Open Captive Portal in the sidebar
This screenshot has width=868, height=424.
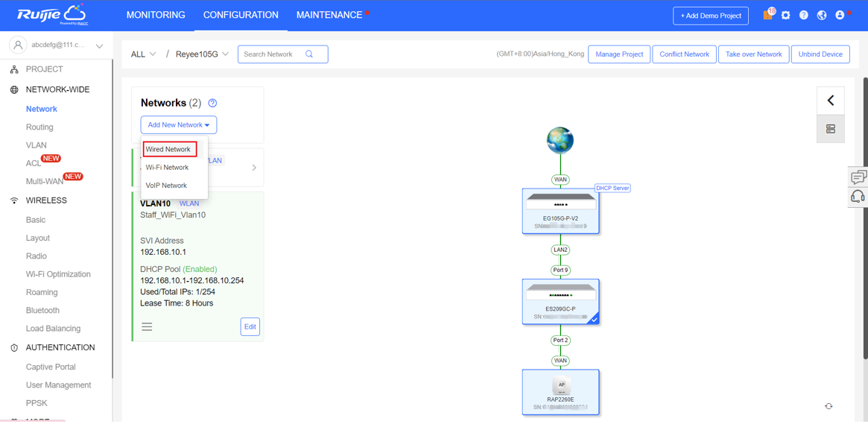[51, 367]
